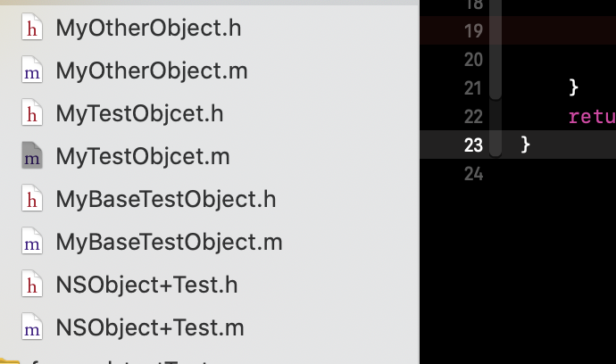Open the MyTestObjcet.m file name
616x364 pixels.
[143, 156]
